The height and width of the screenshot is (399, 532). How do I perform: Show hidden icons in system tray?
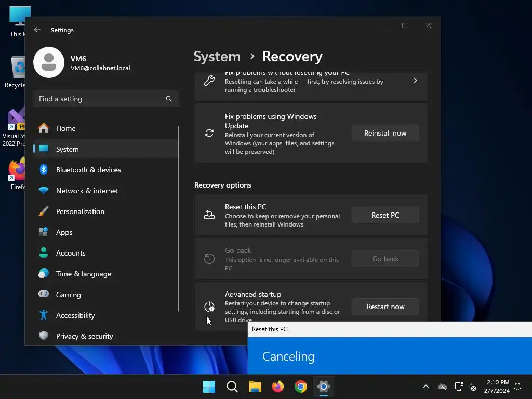click(426, 387)
